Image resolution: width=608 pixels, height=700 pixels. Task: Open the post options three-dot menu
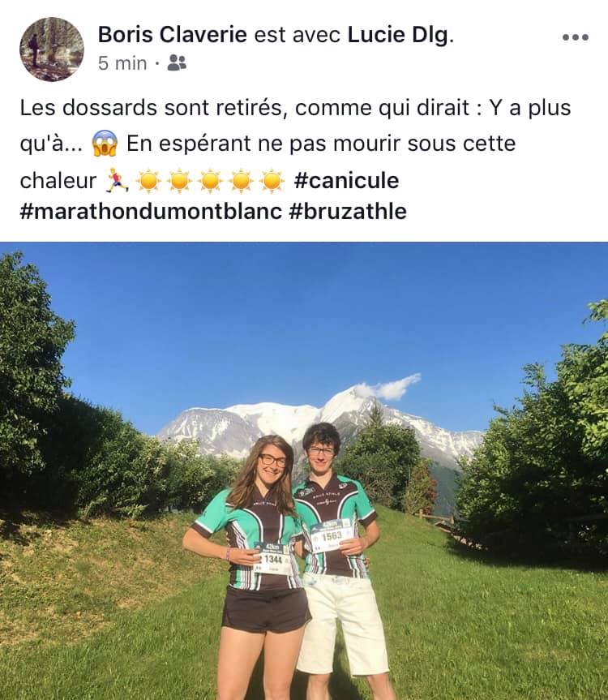click(x=576, y=37)
